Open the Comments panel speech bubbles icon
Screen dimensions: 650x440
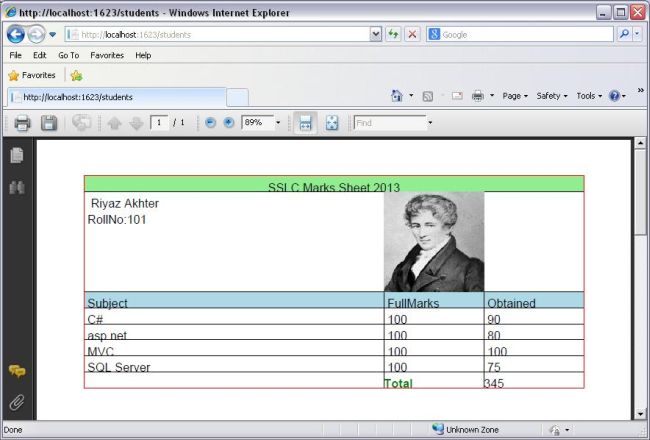pyautogui.click(x=17, y=370)
